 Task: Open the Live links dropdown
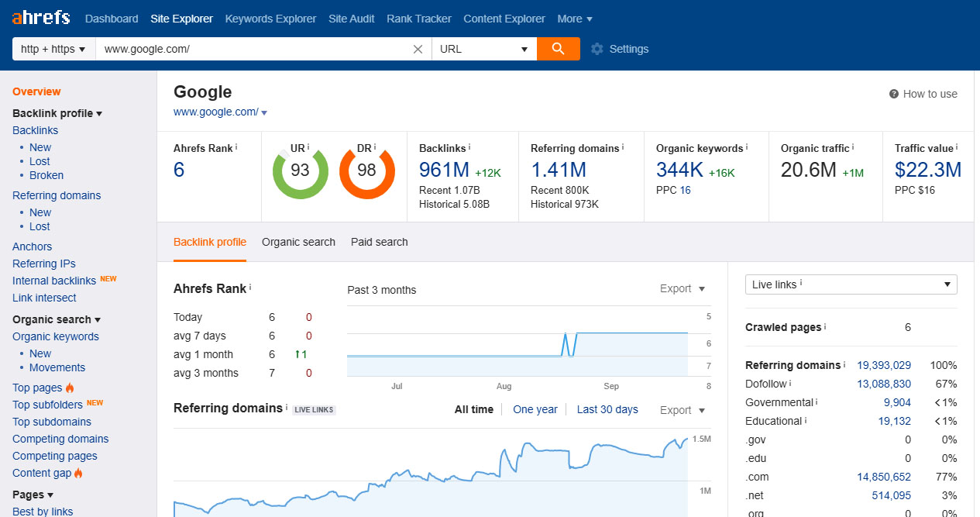coord(851,284)
